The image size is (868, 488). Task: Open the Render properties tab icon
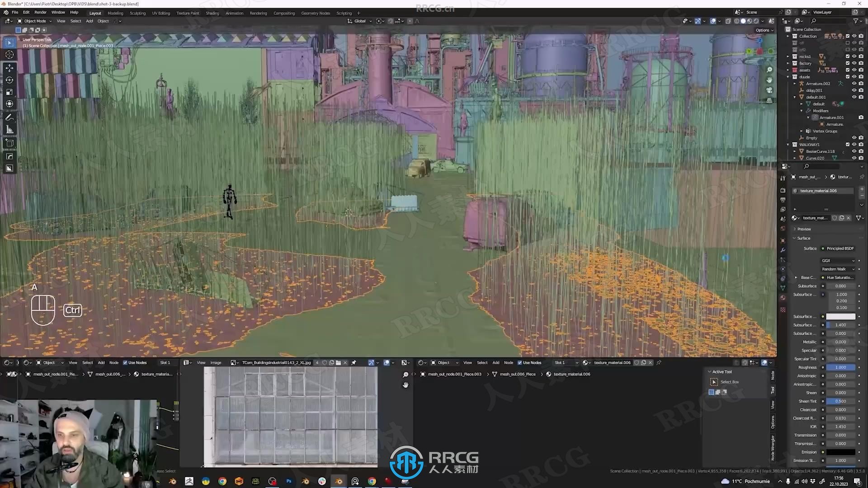coord(783,190)
